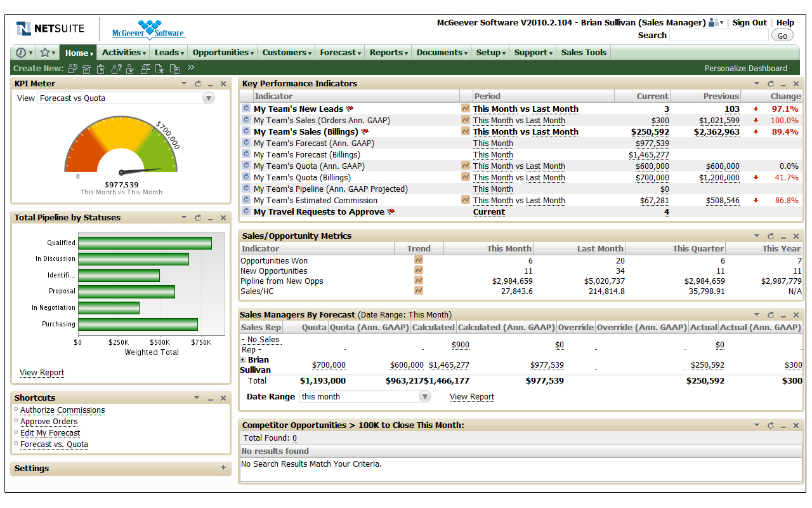Open the Sales Tools tab
Viewport: 812px width, 508px height.
[584, 53]
